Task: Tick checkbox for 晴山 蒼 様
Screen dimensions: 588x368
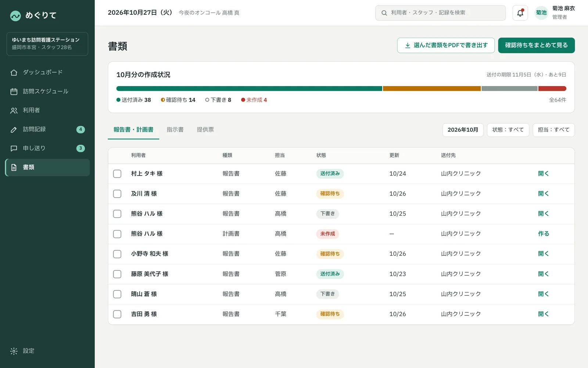Action: pyautogui.click(x=117, y=294)
